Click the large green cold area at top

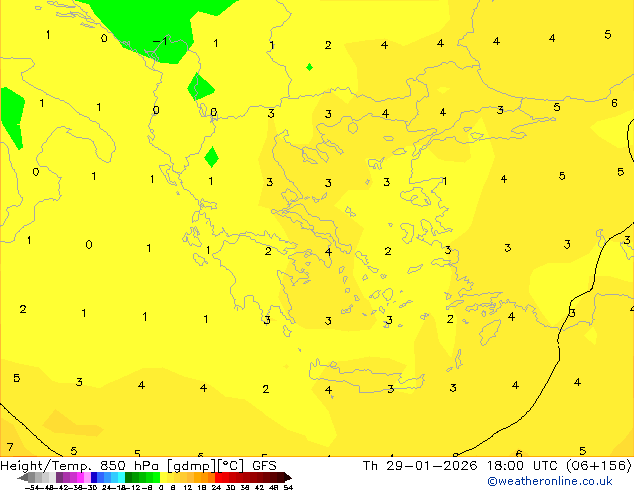[x=140, y=25]
